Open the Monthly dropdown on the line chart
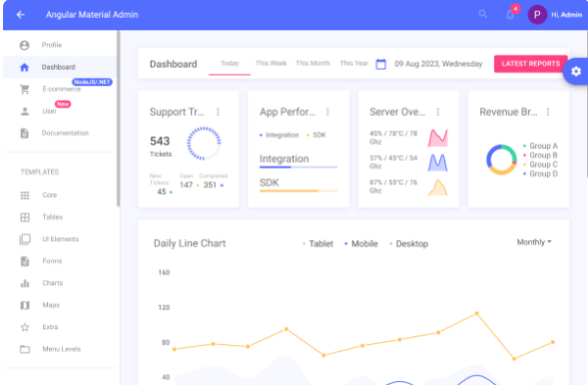This screenshot has height=385, width=588. click(534, 242)
